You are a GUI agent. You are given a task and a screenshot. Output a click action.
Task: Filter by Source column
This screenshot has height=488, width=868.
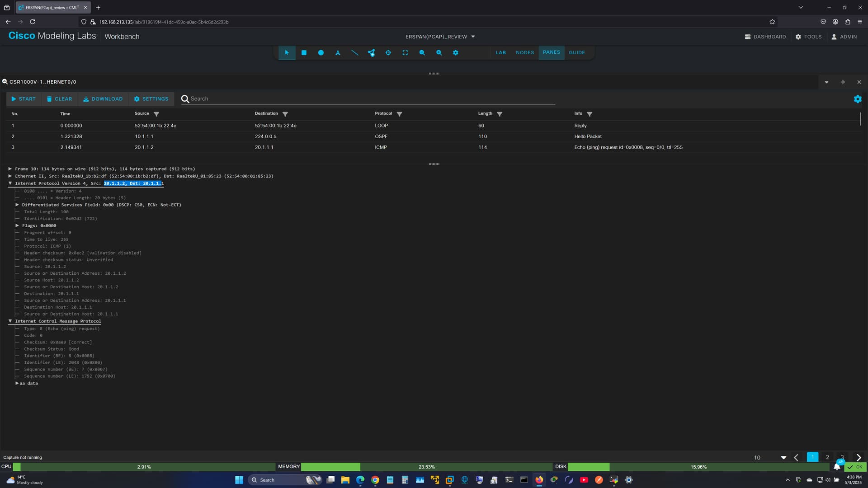(x=156, y=114)
